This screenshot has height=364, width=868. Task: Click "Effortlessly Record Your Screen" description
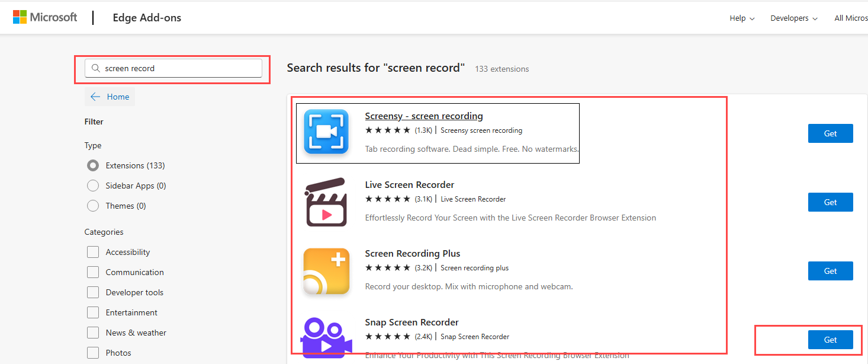[x=510, y=218]
